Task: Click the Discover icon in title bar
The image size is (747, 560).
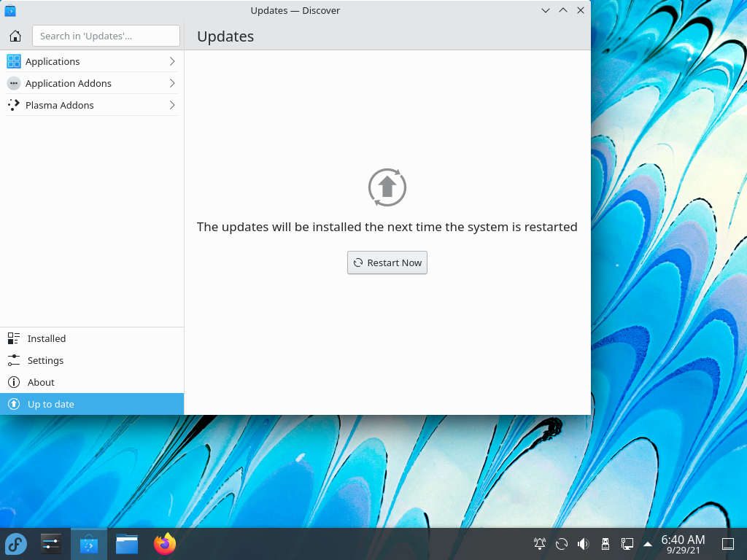Action: pyautogui.click(x=10, y=10)
